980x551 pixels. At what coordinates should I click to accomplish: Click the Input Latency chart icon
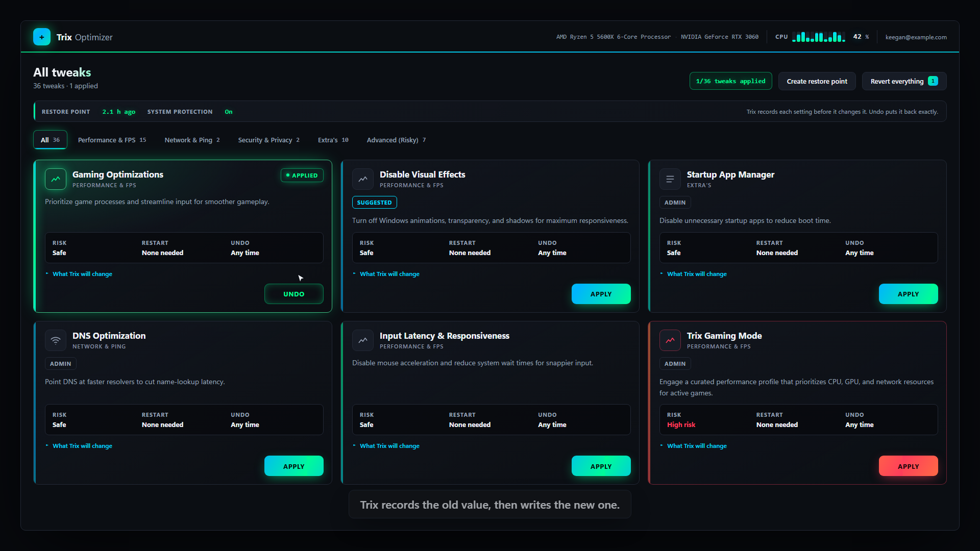[363, 340]
